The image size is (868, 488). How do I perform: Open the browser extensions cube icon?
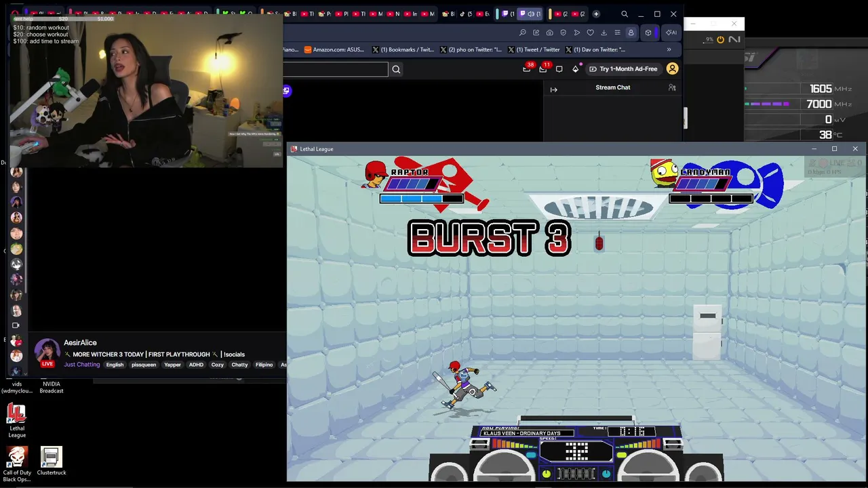pos(648,33)
